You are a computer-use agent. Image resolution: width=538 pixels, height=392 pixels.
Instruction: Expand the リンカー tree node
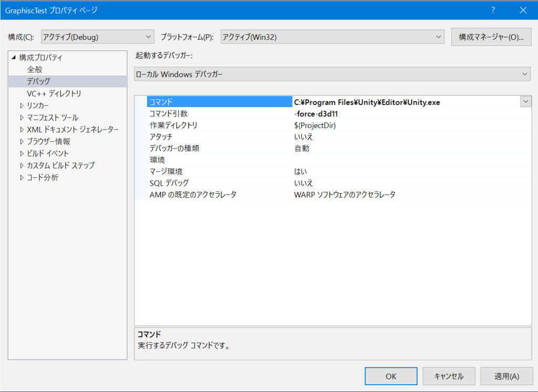22,105
